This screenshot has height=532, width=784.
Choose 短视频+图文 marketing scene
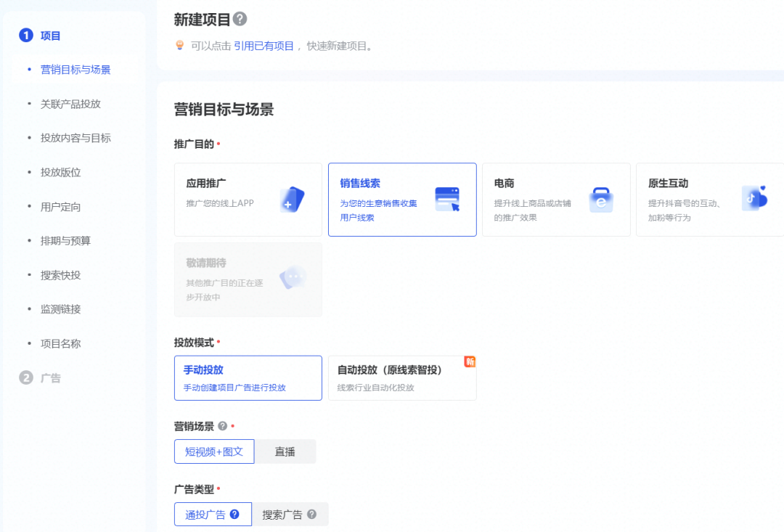214,451
